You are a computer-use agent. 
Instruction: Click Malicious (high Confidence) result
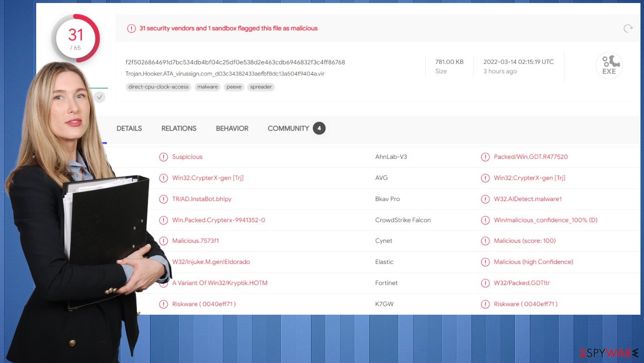coord(533,262)
